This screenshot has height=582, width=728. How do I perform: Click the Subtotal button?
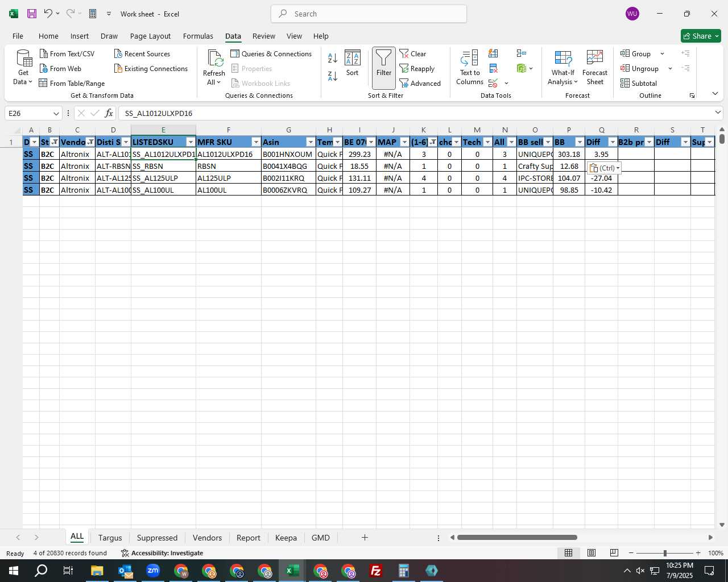point(639,84)
